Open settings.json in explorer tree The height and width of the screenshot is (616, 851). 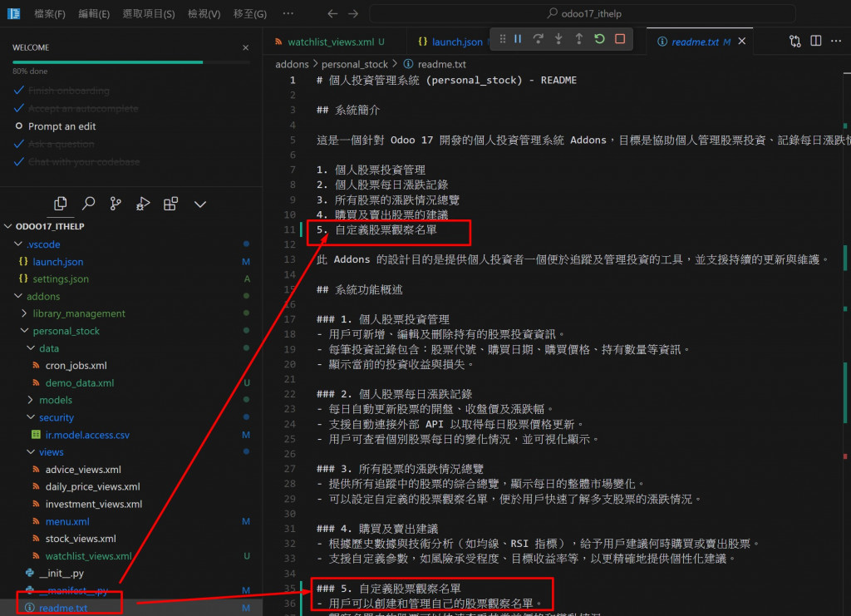click(60, 279)
